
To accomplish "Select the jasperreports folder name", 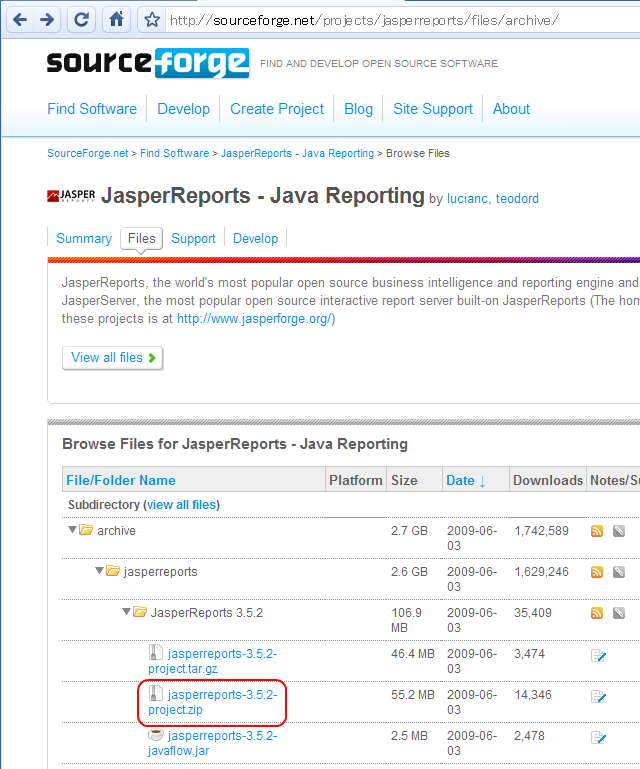I will [x=160, y=572].
